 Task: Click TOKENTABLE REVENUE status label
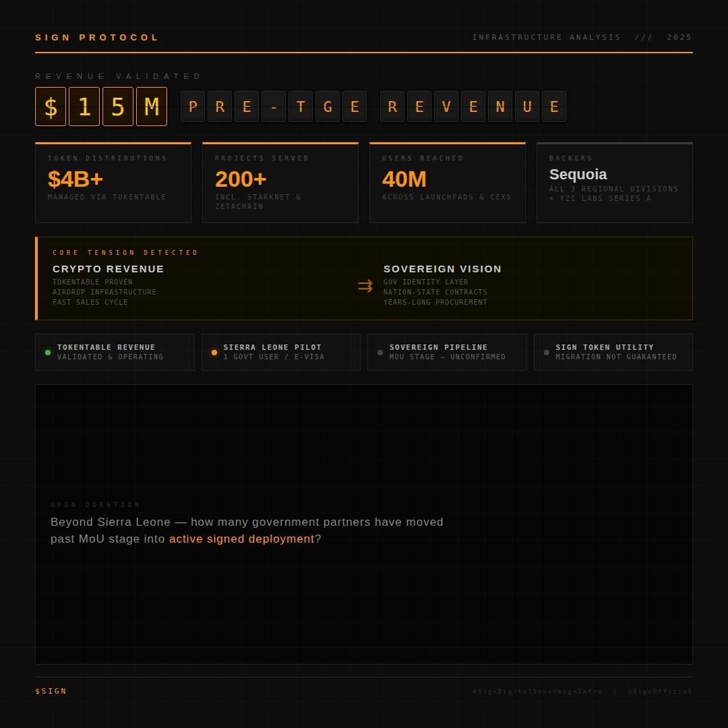(107, 347)
